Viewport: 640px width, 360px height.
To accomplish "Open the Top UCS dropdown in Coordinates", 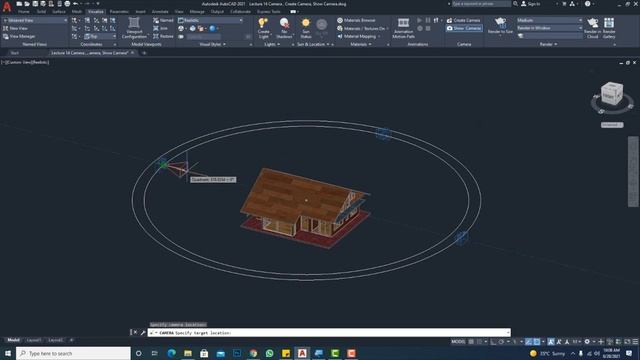I will (100, 36).
